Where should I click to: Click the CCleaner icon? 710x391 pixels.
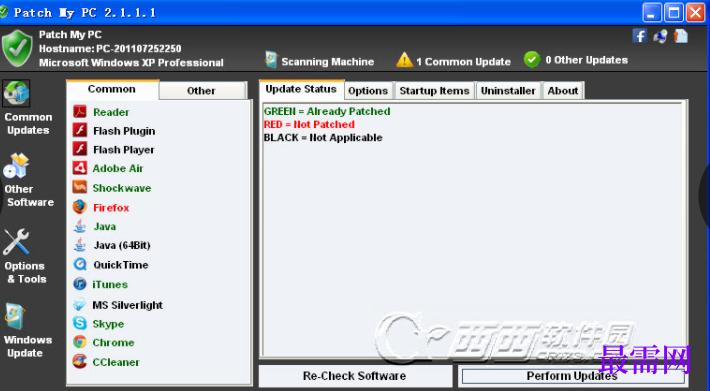pos(80,361)
